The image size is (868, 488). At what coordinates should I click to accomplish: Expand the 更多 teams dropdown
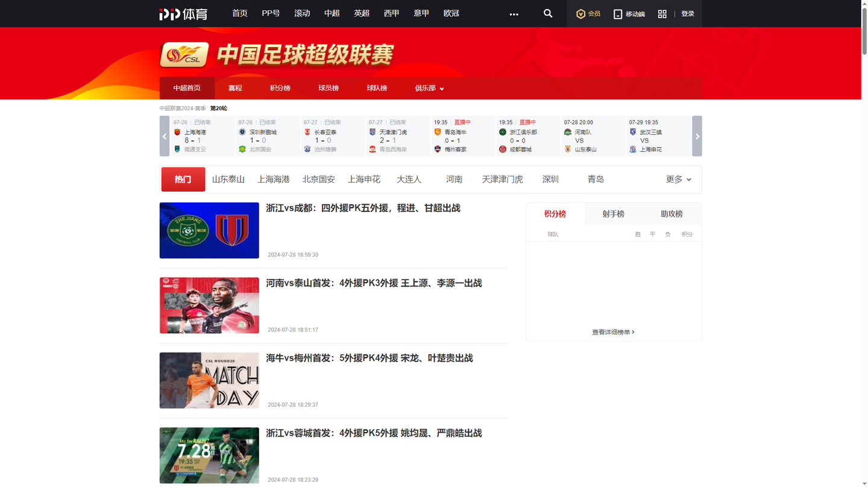pyautogui.click(x=679, y=180)
